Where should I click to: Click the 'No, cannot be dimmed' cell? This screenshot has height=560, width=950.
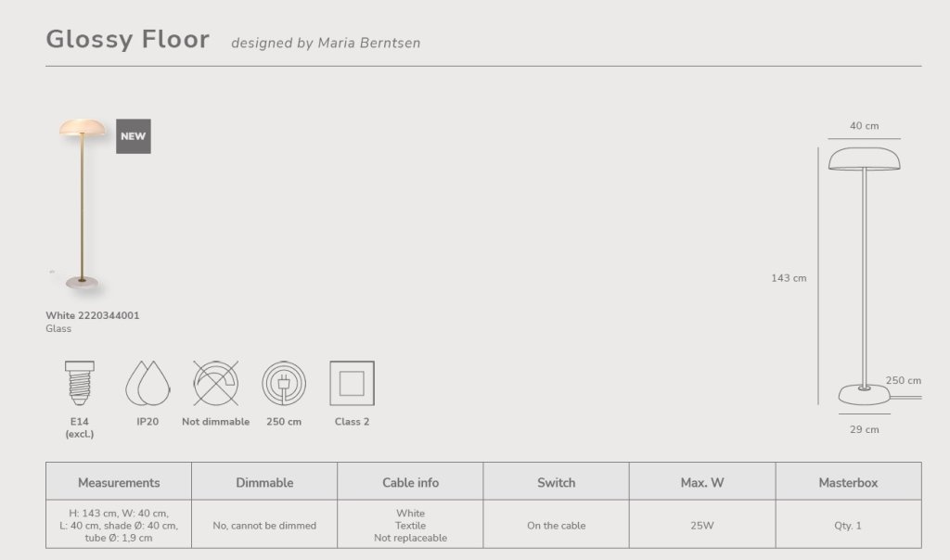264,525
